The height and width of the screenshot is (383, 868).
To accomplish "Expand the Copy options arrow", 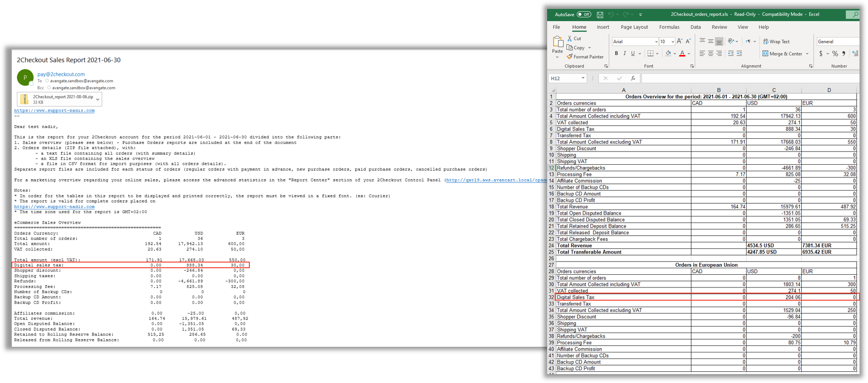I will point(589,48).
